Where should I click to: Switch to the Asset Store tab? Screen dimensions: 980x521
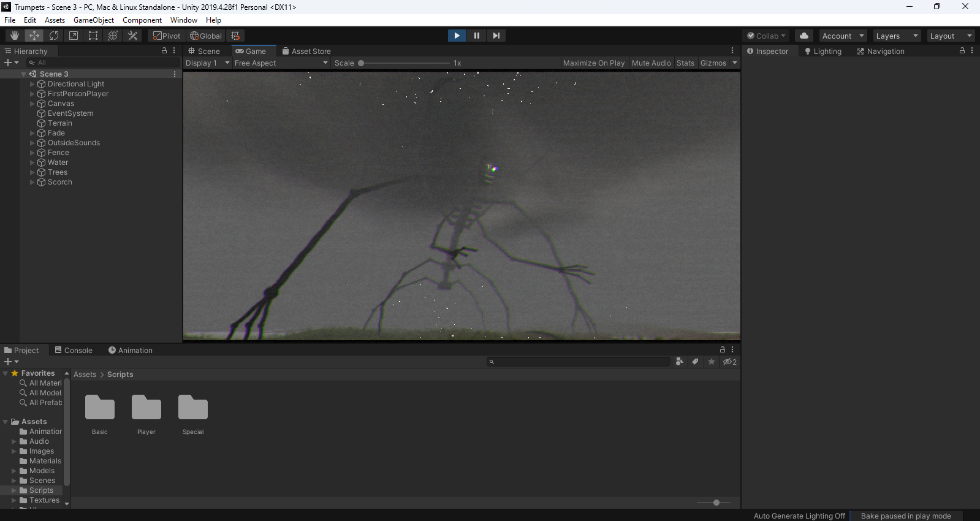coord(306,51)
